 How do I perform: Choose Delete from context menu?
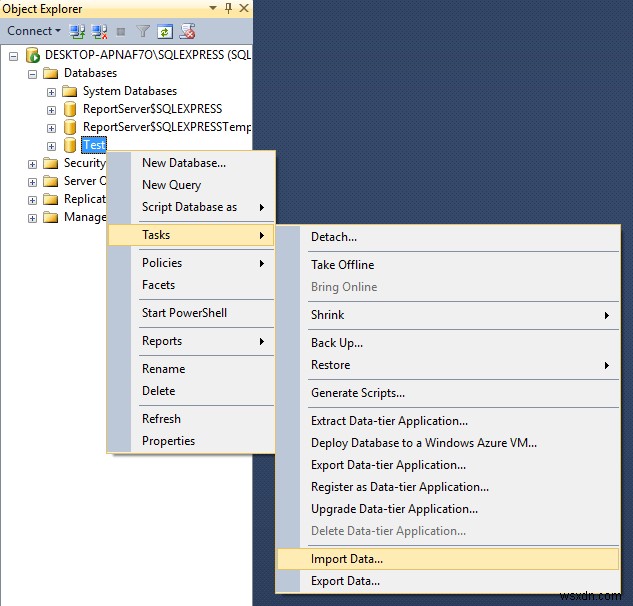[191, 391]
